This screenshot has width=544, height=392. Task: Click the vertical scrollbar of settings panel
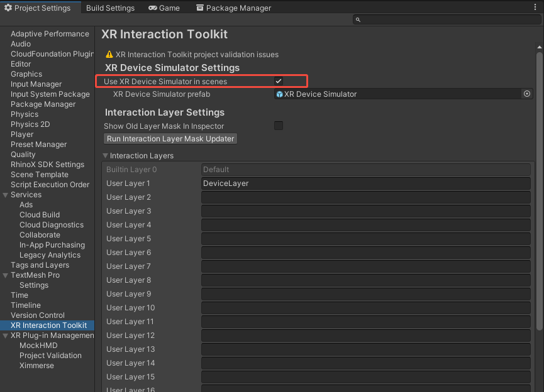click(539, 190)
